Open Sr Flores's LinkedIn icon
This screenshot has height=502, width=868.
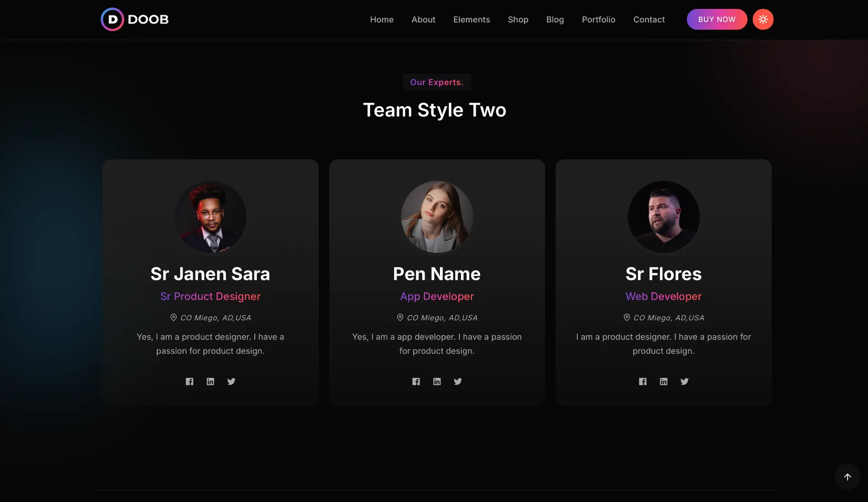pos(663,382)
